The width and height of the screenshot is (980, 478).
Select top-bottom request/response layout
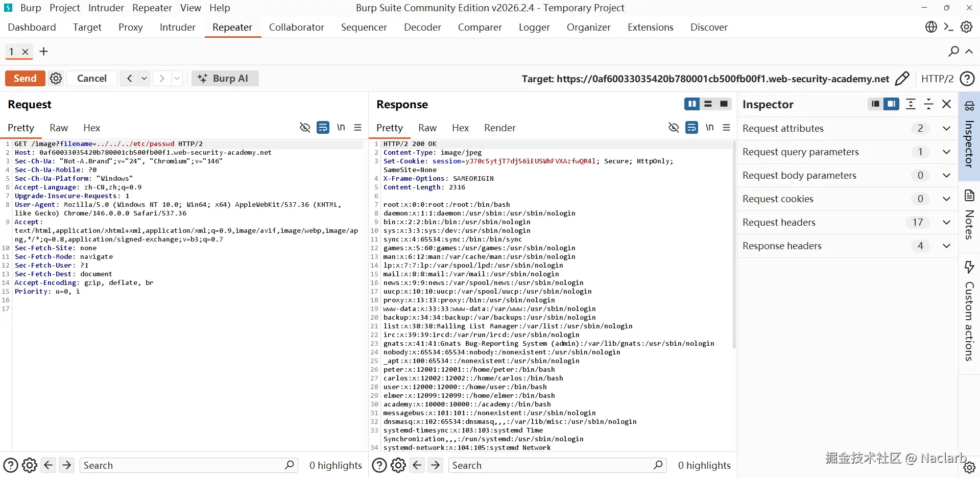708,104
